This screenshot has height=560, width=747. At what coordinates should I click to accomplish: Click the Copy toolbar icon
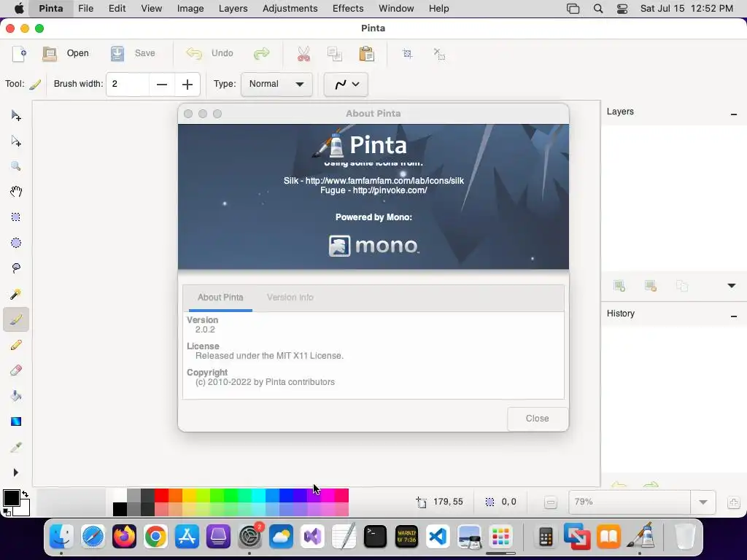(x=335, y=53)
